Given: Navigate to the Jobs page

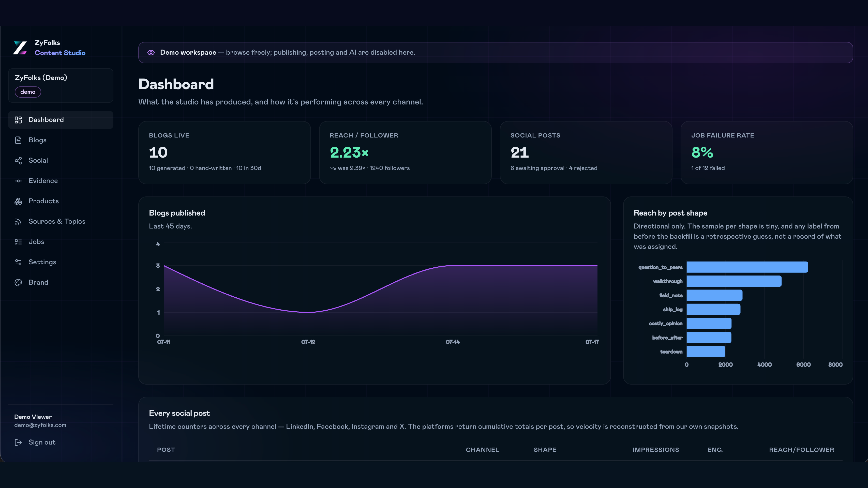Looking at the screenshot, I should [x=61, y=242].
